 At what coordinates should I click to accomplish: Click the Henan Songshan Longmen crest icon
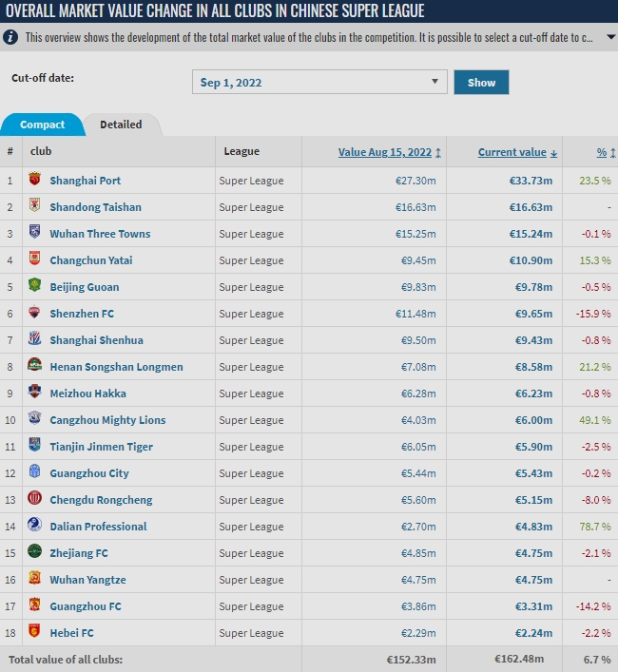click(x=35, y=366)
